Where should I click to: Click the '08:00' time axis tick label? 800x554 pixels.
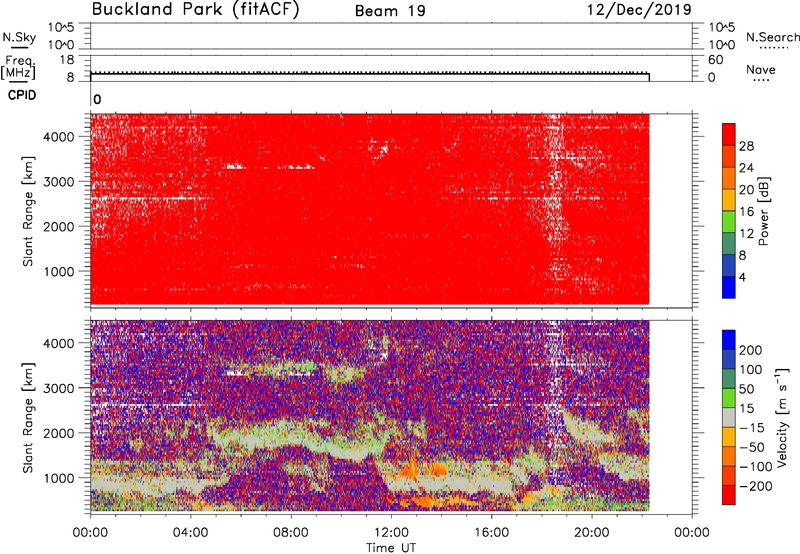point(291,533)
